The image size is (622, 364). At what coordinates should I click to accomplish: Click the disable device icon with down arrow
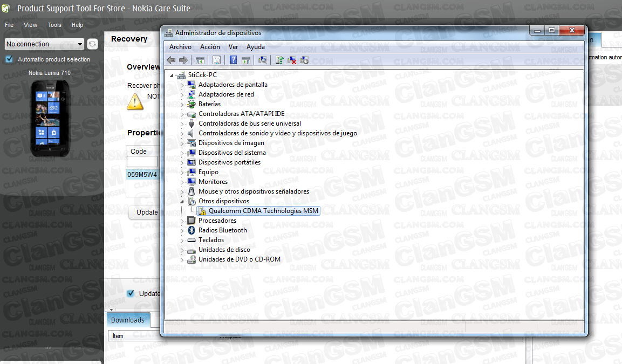[304, 60]
